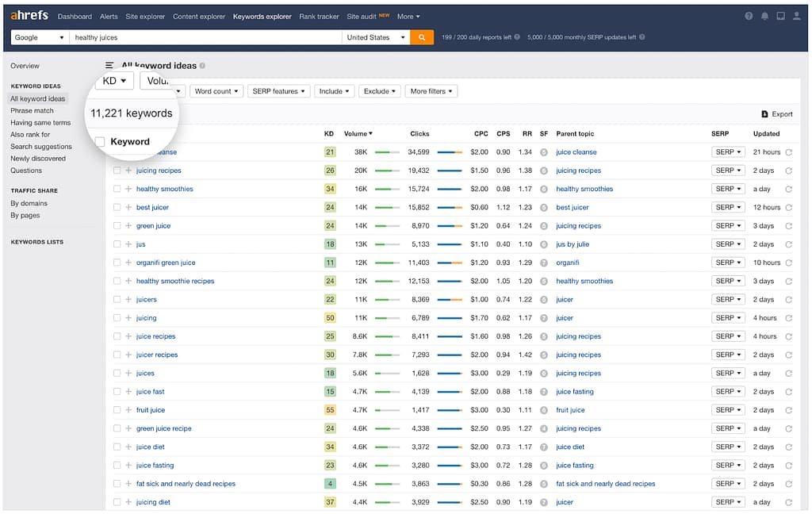The width and height of the screenshot is (812, 514).
Task: Open the notifications bell icon
Action: click(765, 17)
